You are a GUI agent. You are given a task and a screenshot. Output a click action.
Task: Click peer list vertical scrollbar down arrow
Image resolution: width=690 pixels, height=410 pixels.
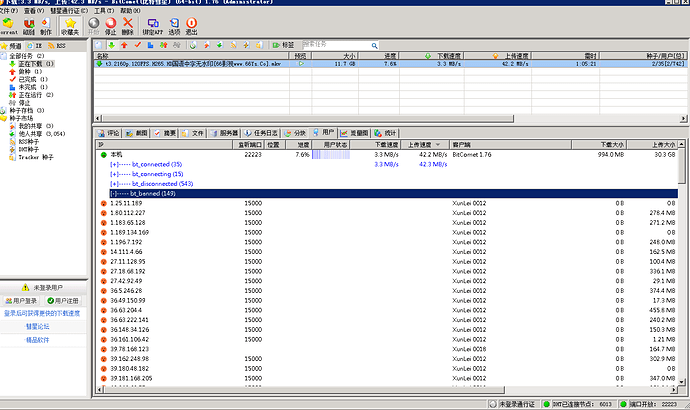pyautogui.click(x=682, y=382)
